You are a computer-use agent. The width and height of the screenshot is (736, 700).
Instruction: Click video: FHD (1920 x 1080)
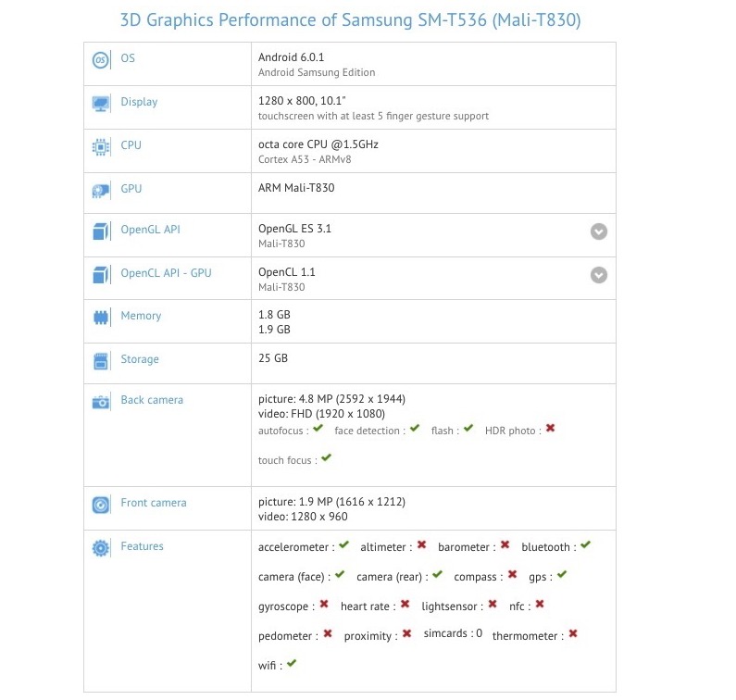[321, 414]
